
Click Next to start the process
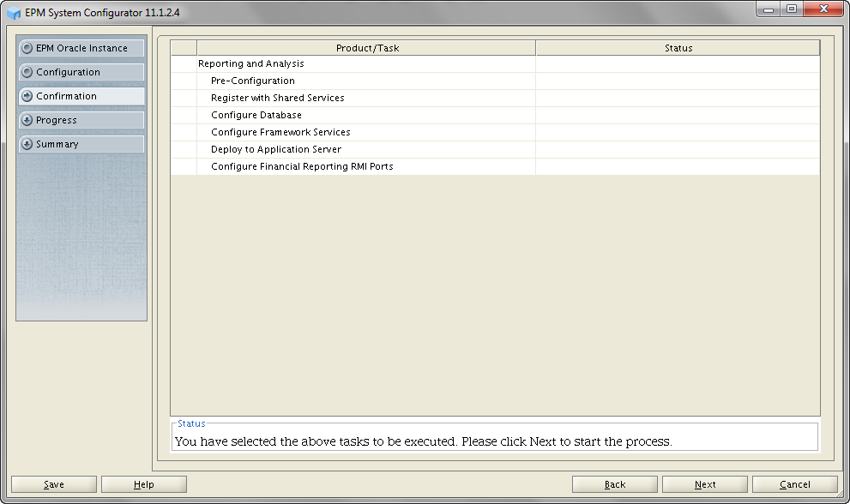pos(705,484)
